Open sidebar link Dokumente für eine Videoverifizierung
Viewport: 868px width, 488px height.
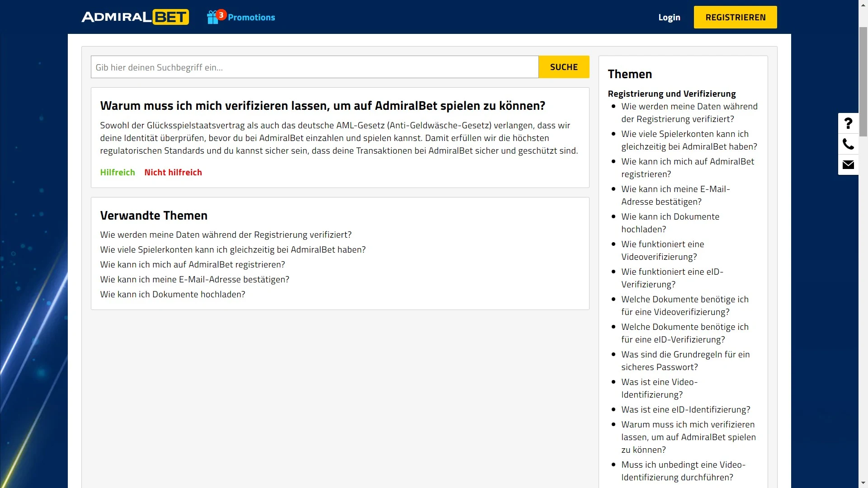pyautogui.click(x=685, y=305)
